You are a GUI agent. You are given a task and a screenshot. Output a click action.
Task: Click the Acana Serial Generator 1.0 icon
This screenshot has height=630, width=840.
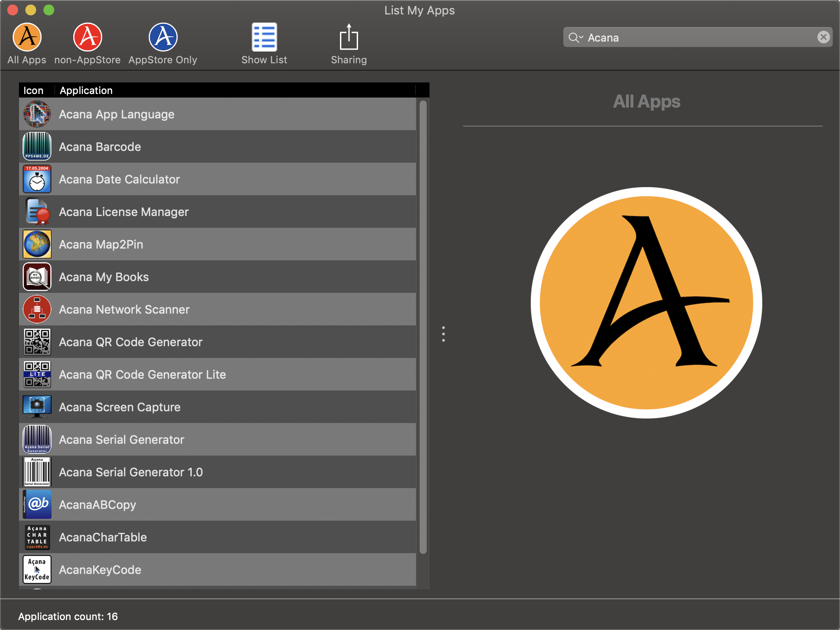click(x=37, y=472)
